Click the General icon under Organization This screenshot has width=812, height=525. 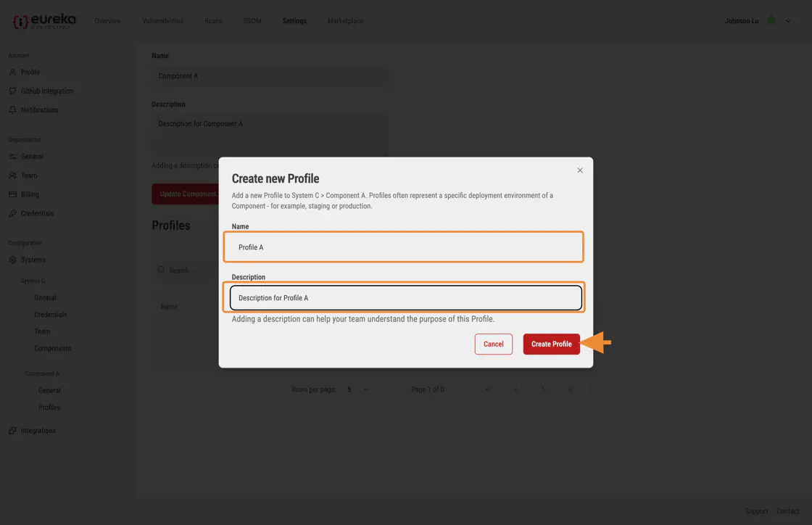click(x=13, y=156)
